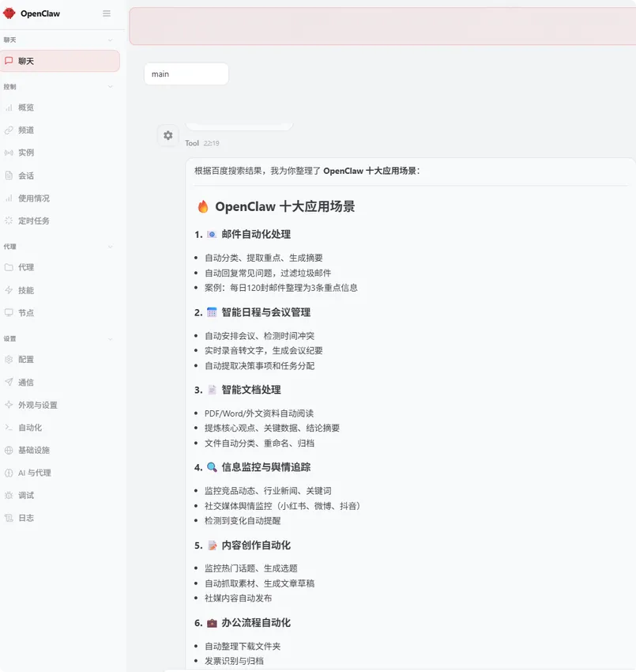Viewport: 636px width, 672px height.
Task: Click bullet 自动回复常见问题，过滤垃圾邮件
Action: pos(268,273)
